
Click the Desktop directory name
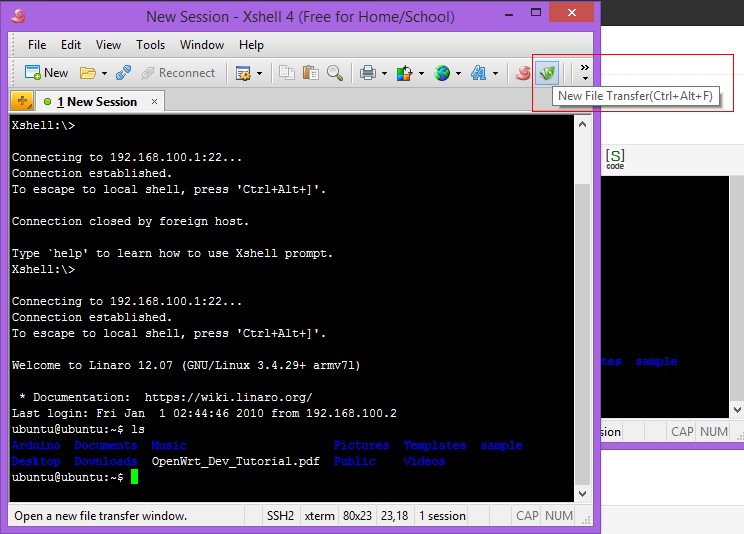coord(36,461)
